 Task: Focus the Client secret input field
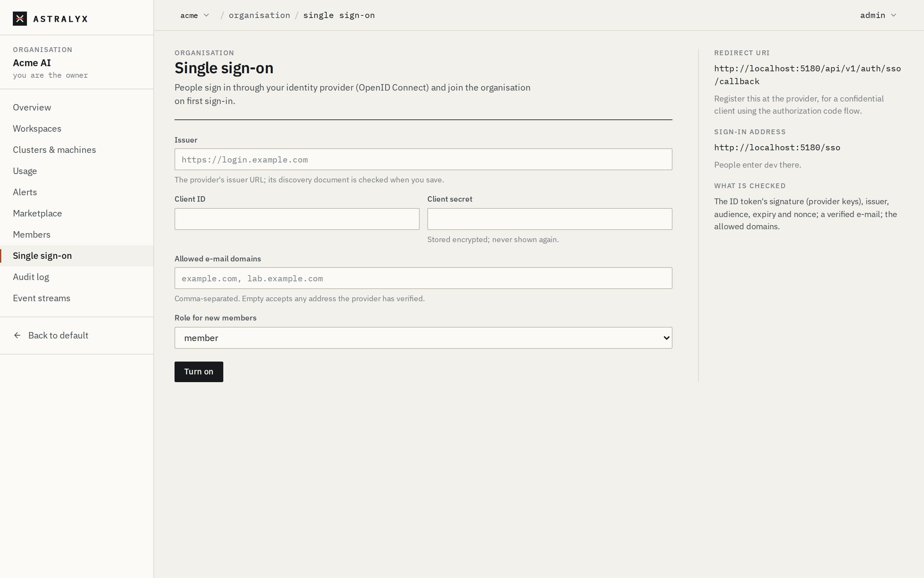pos(550,219)
